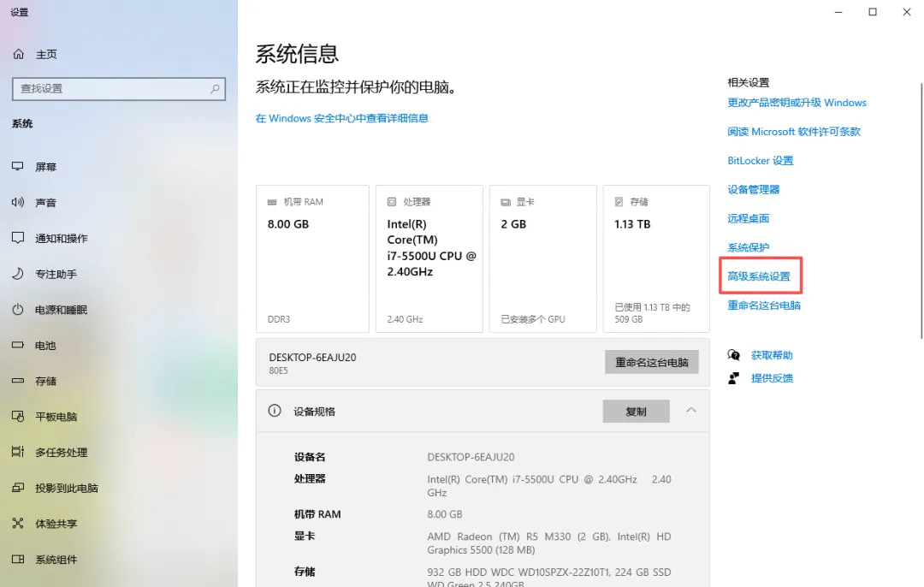Click the 电源和睡眠 power icon
This screenshot has width=924, height=587.
pos(18,310)
